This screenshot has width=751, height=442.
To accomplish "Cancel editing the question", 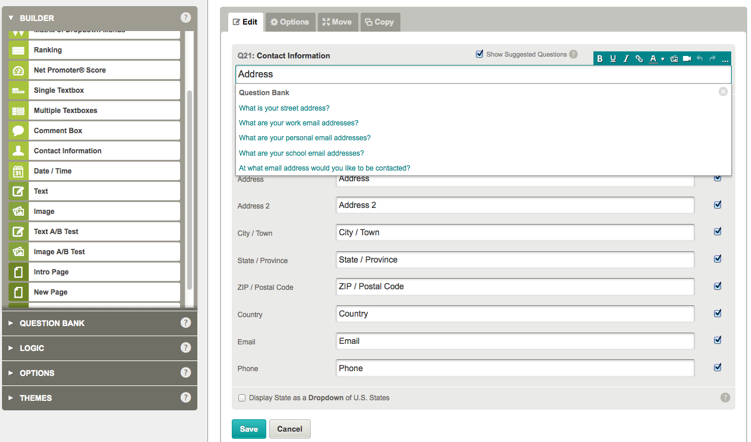I will coord(290,429).
